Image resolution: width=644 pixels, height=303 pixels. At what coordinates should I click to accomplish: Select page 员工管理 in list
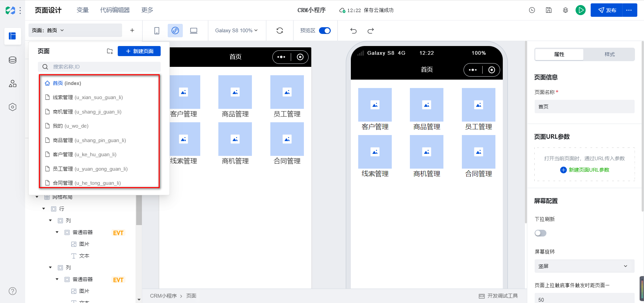click(x=99, y=169)
